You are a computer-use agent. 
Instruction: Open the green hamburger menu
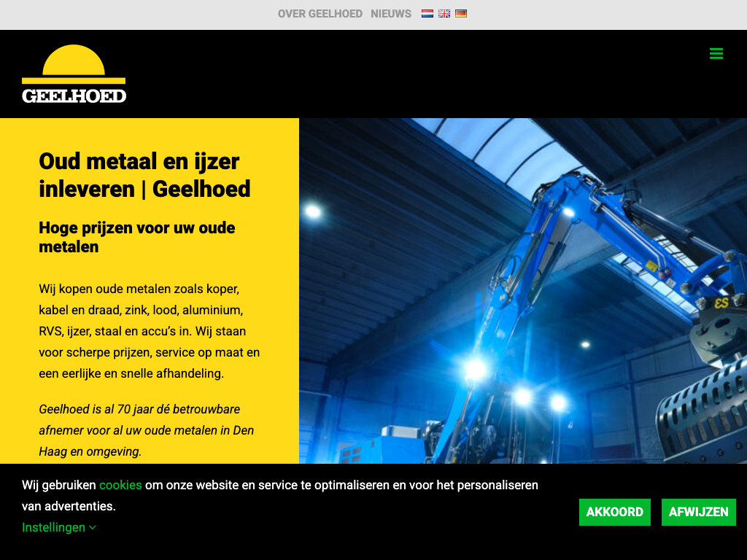tap(716, 54)
